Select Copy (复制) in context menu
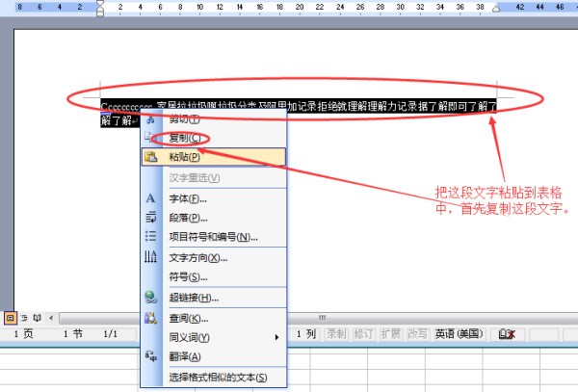 184,138
